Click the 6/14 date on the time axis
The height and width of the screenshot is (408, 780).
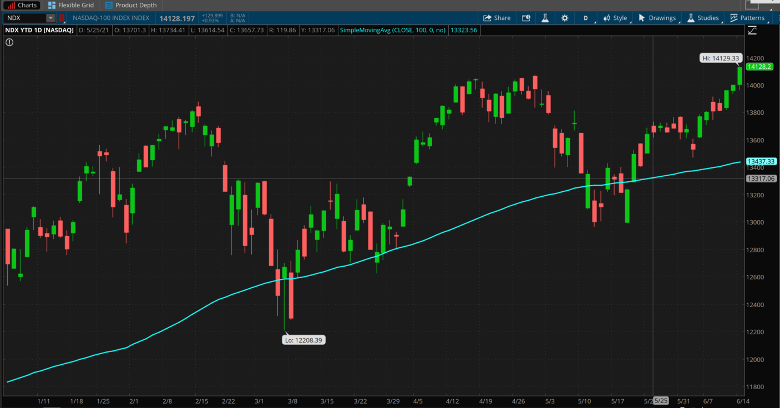[x=743, y=401]
